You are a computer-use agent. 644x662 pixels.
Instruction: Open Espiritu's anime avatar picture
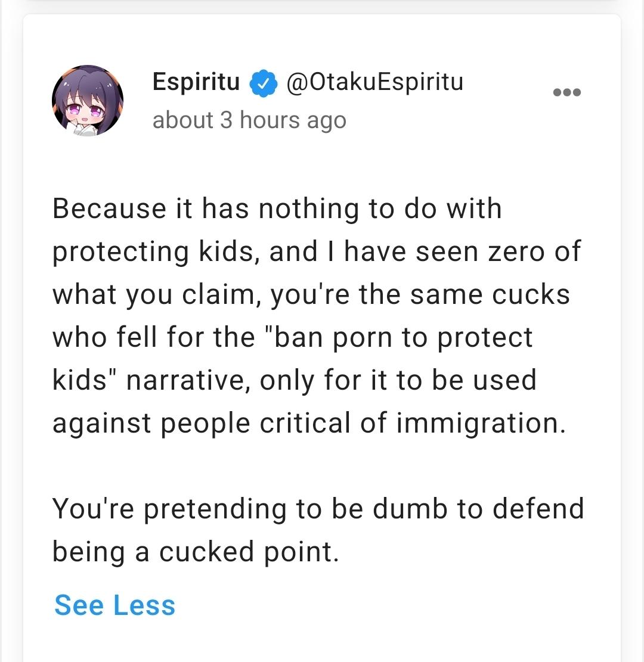click(88, 100)
